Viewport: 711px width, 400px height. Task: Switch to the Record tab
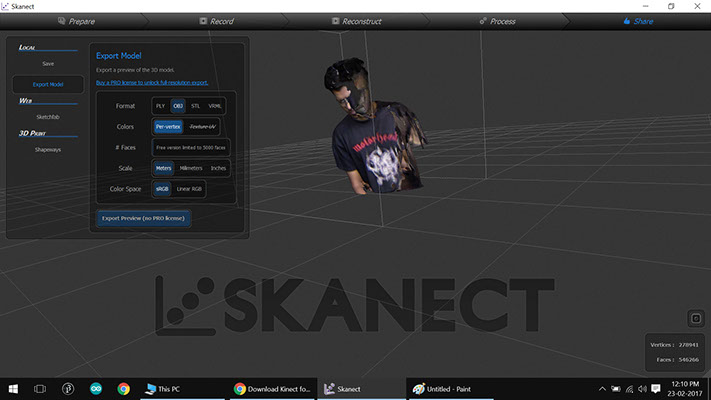[216, 21]
